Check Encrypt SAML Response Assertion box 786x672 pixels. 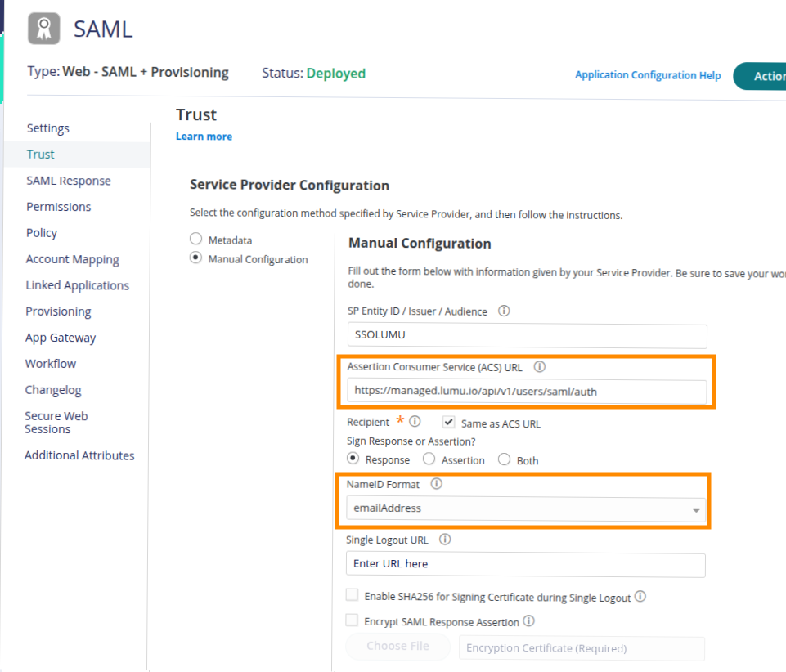click(x=353, y=620)
